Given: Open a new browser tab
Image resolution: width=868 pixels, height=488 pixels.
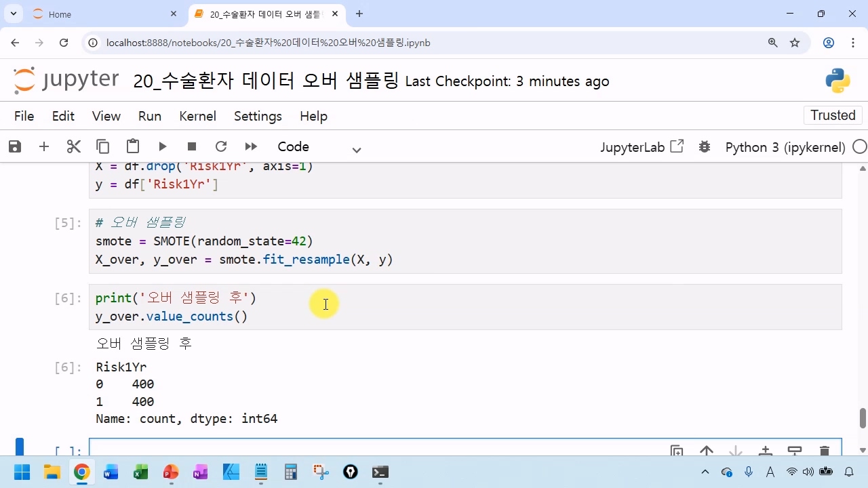Looking at the screenshot, I should (x=359, y=14).
